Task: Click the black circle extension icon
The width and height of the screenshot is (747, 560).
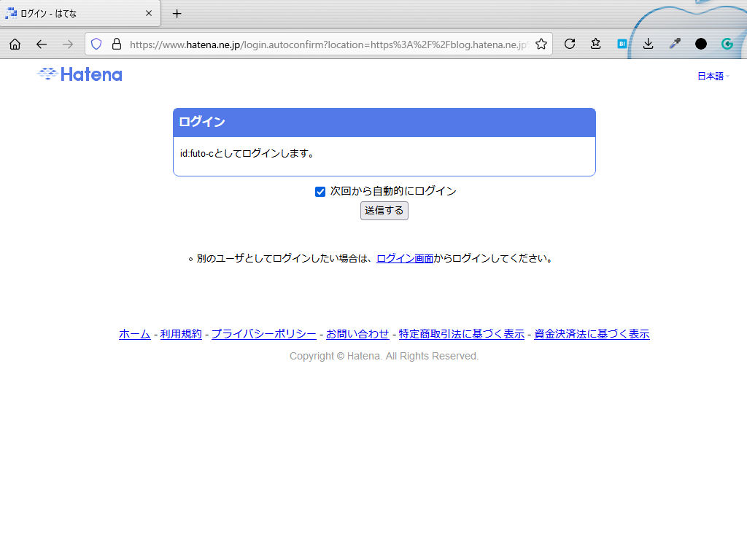Action: click(701, 44)
